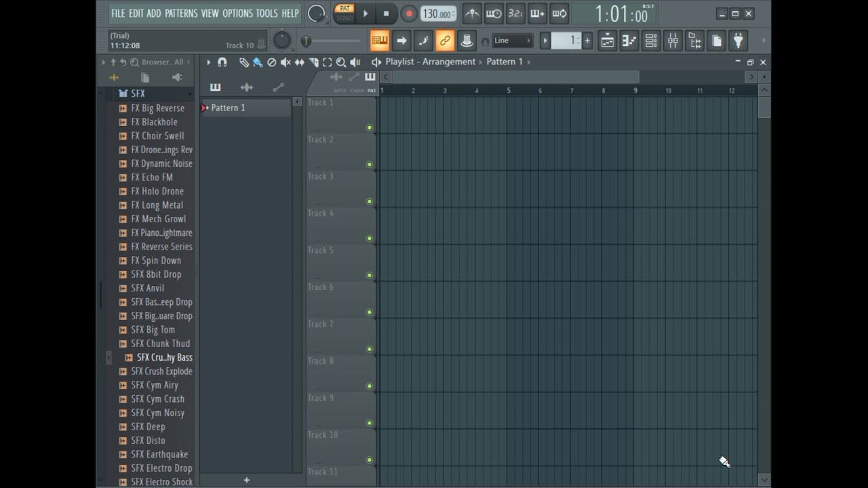This screenshot has height=488, width=868.
Task: Switch between PAT and SONG mode
Action: coord(344,14)
